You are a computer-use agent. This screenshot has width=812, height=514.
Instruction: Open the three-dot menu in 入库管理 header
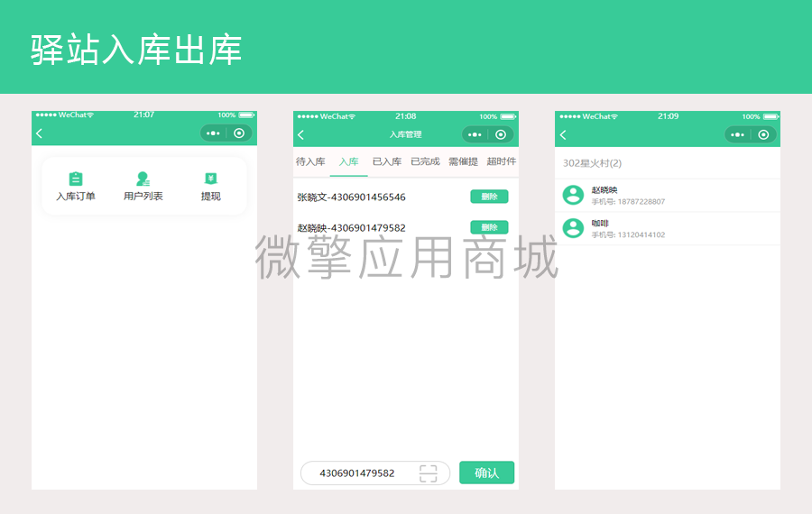(x=475, y=134)
